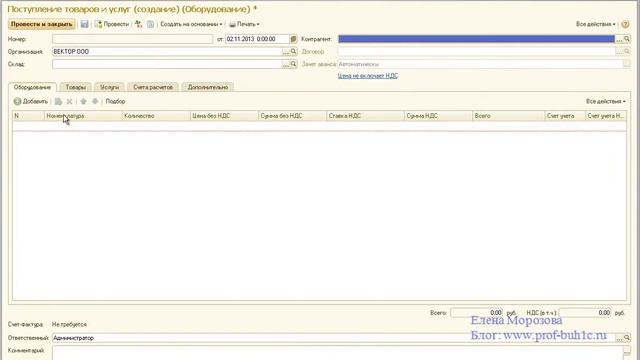Open the document structure report icon next to Создать на основании

(x=151, y=24)
